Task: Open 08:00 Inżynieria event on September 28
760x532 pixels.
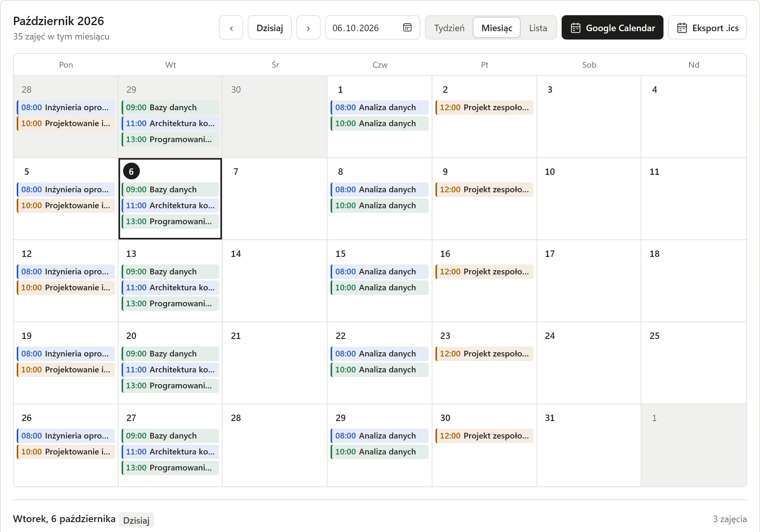Action: pyautogui.click(x=66, y=108)
